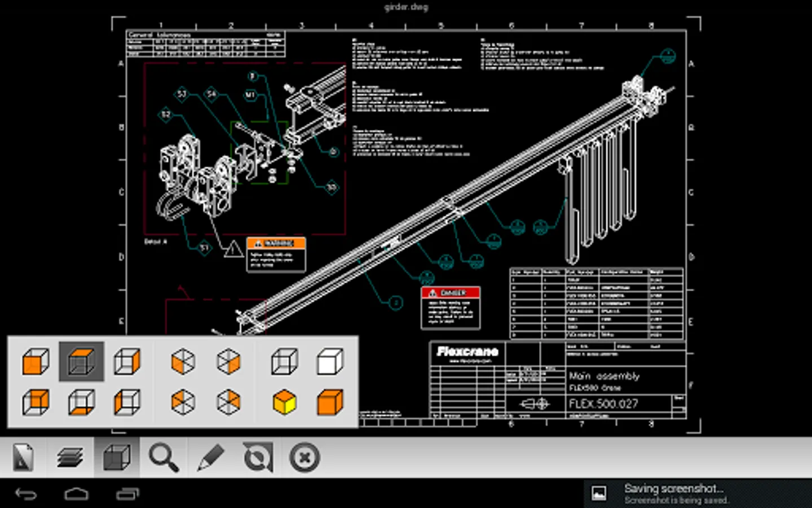The width and height of the screenshot is (812, 508).
Task: Choose the yellow-orange shaded cube mode
Action: pos(284,402)
